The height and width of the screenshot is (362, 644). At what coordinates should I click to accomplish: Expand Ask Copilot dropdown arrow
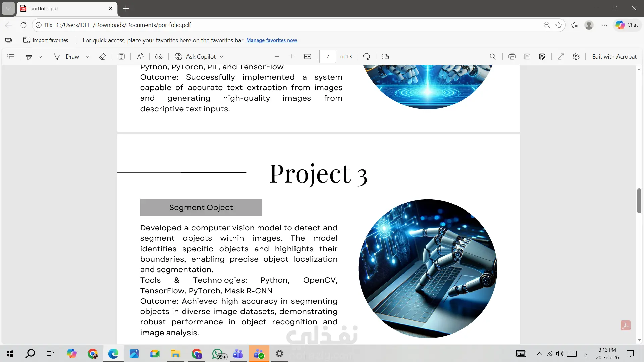[x=221, y=57]
